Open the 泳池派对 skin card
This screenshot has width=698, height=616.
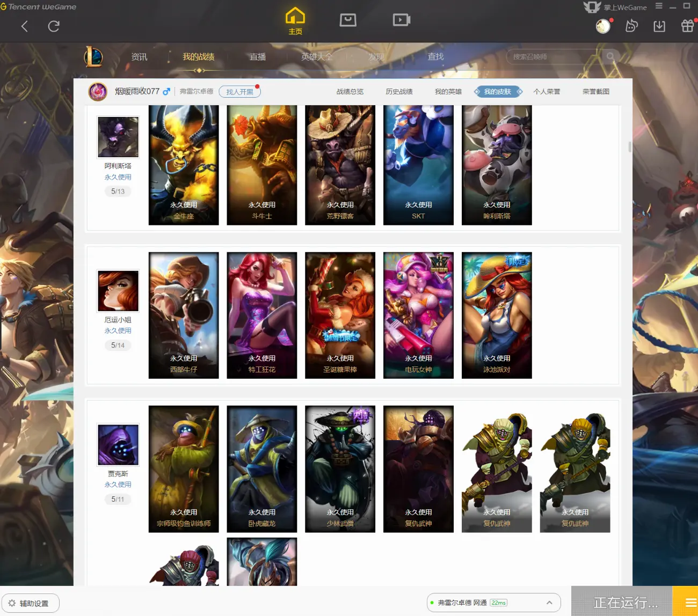pos(497,316)
